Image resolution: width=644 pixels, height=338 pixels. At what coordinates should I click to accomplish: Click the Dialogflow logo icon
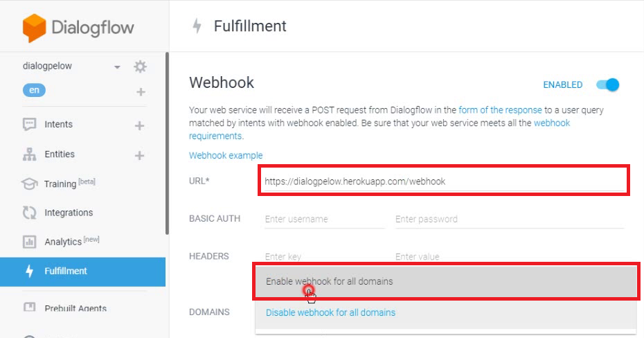coord(34,28)
